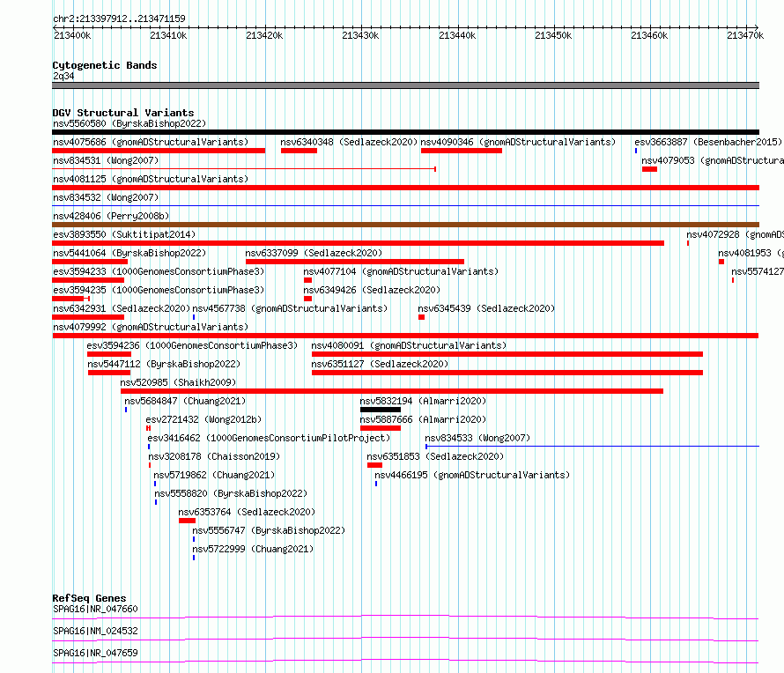Click the 213450k ruler tick label
The image size is (784, 673).
(553, 35)
